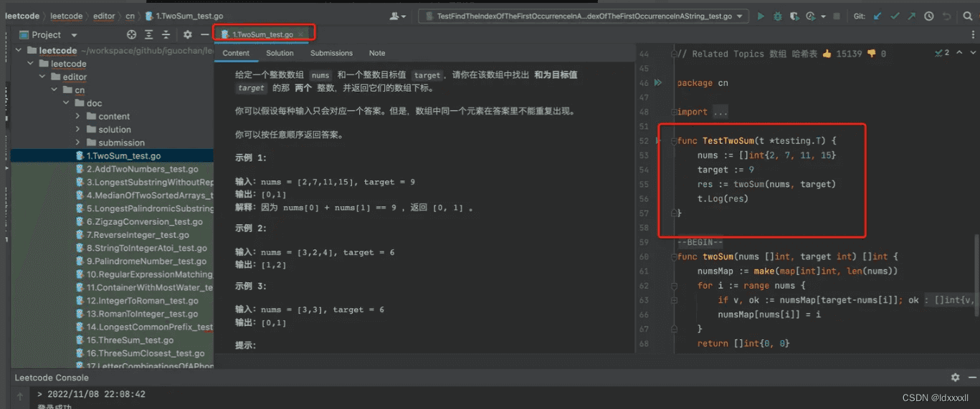The width and height of the screenshot is (980, 409).
Task: Switch to the Content tab
Action: pyautogui.click(x=236, y=53)
